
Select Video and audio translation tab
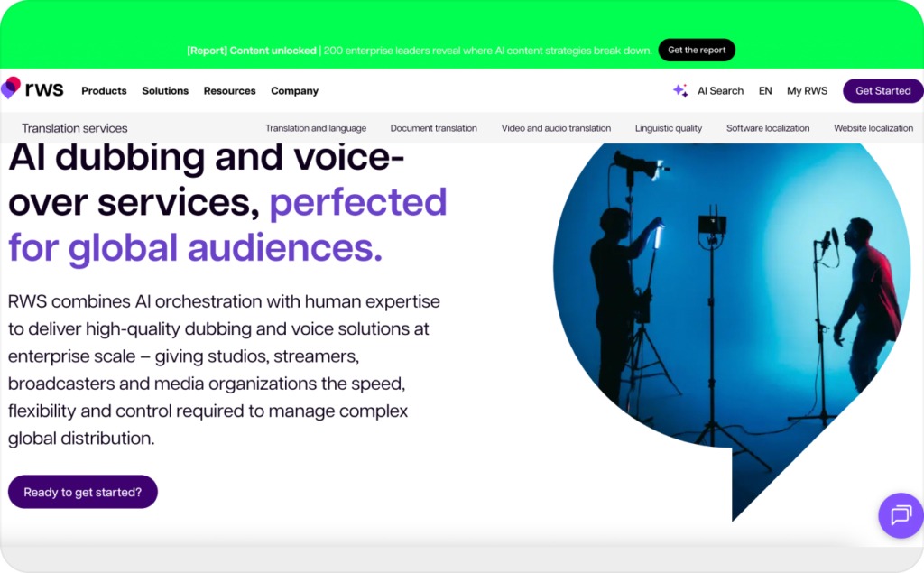coord(556,128)
